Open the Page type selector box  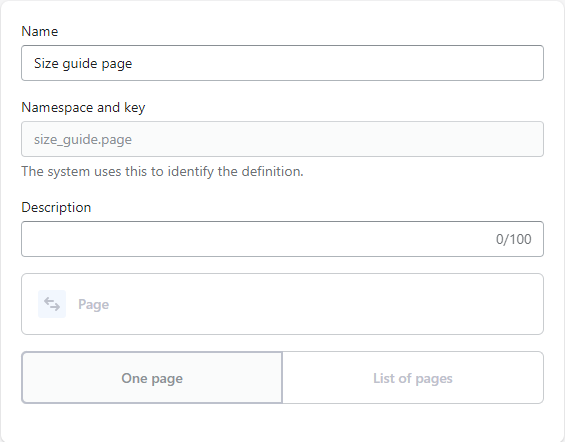point(282,304)
